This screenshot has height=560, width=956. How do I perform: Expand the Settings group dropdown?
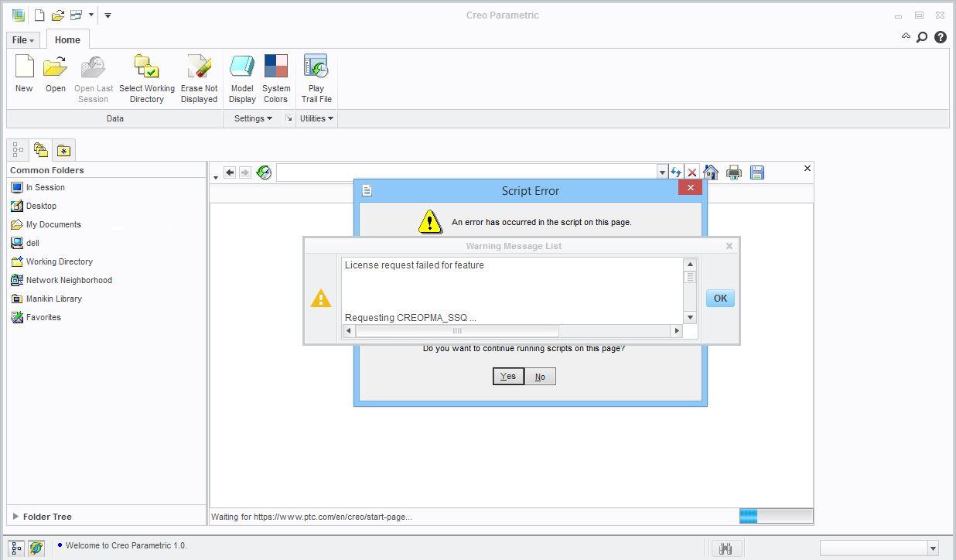pos(253,118)
